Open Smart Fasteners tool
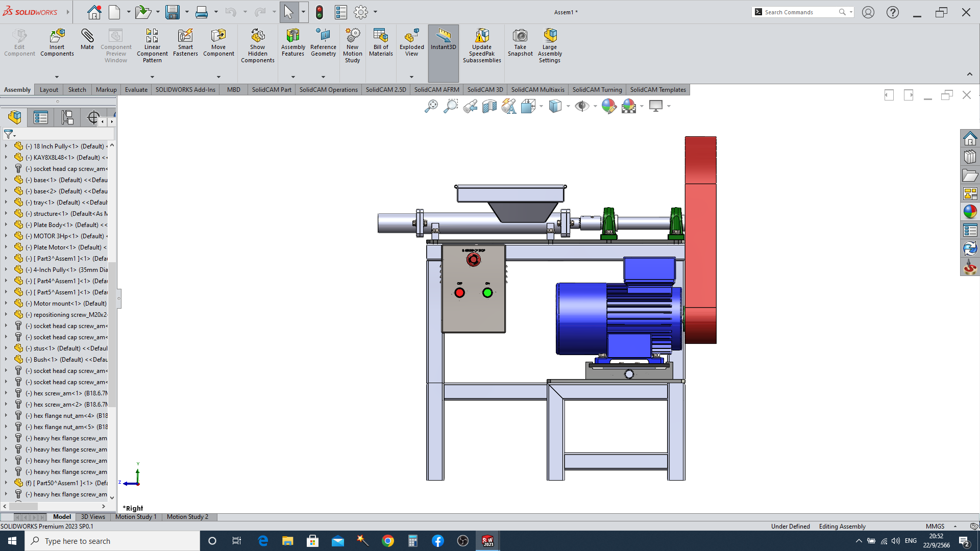The height and width of the screenshot is (551, 980). (x=185, y=42)
